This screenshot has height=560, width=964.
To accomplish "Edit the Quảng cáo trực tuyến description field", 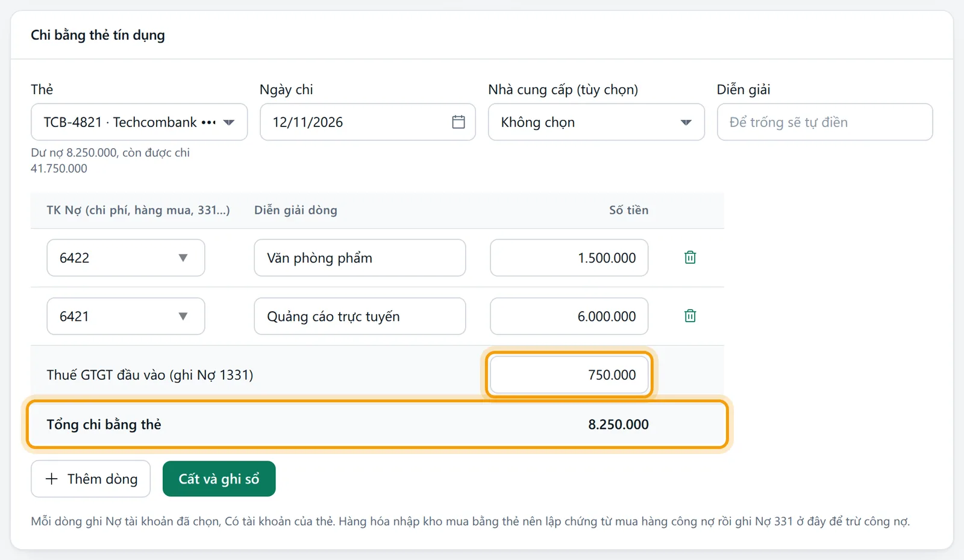I will pos(360,316).
